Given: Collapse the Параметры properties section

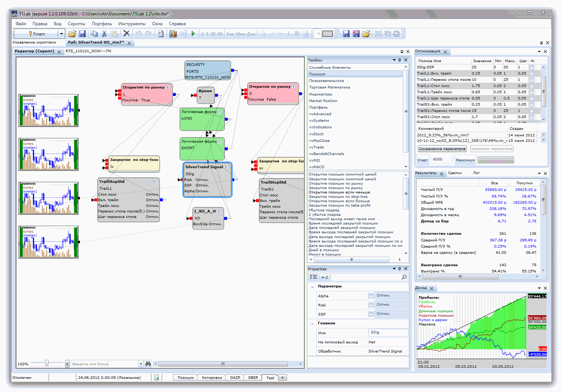Looking at the screenshot, I should tap(312, 287).
